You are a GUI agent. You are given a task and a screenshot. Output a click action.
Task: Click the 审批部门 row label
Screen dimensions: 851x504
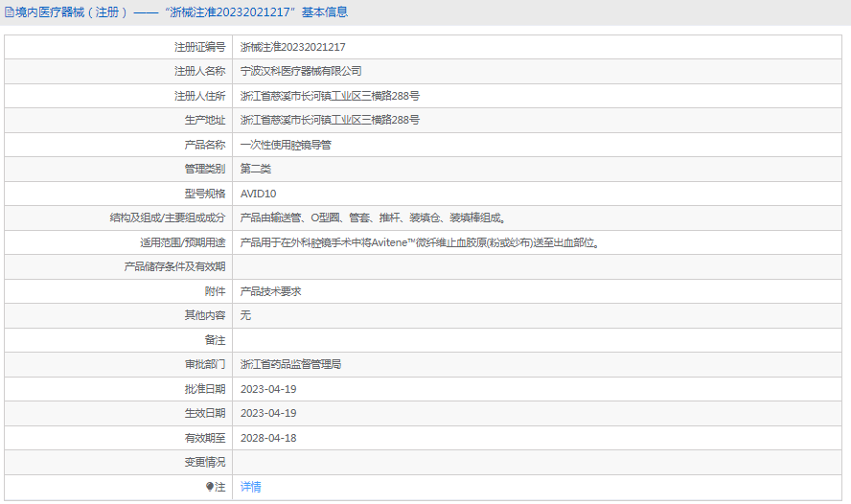pyautogui.click(x=205, y=364)
